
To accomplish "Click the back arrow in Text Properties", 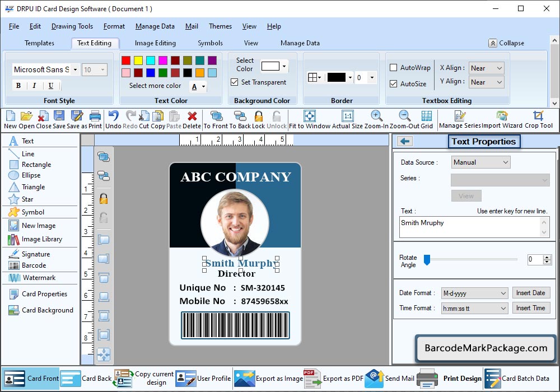I will coord(405,141).
